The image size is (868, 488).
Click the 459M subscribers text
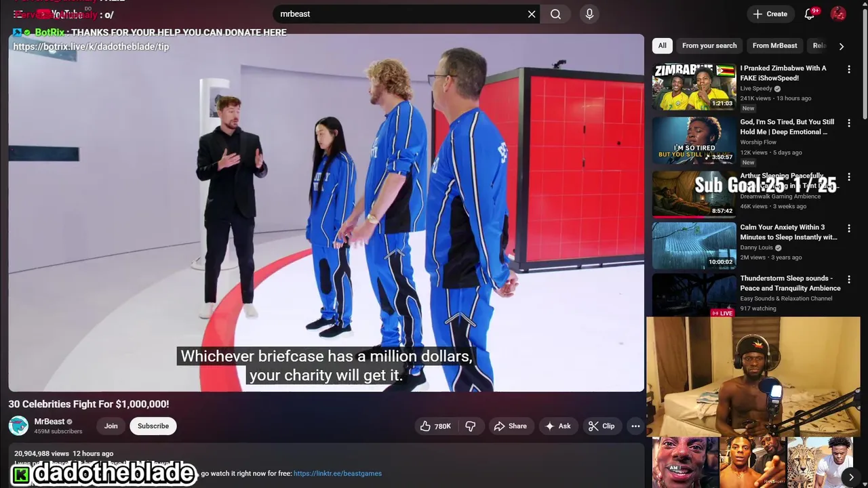pyautogui.click(x=58, y=432)
